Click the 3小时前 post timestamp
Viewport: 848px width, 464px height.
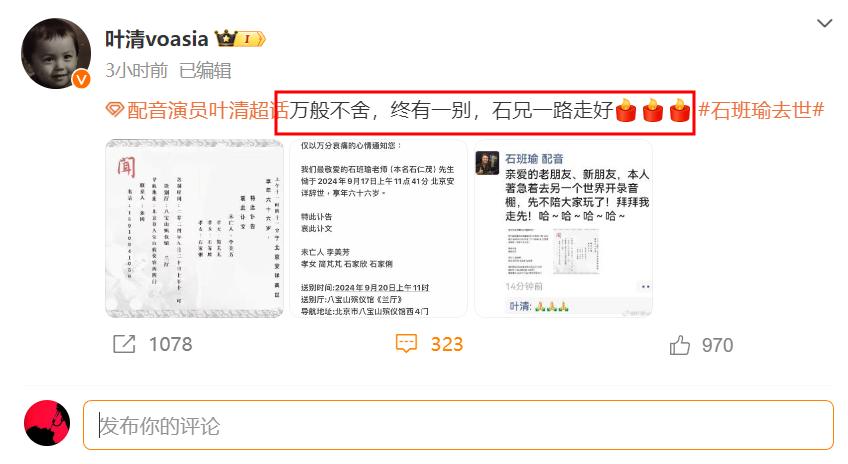point(136,70)
